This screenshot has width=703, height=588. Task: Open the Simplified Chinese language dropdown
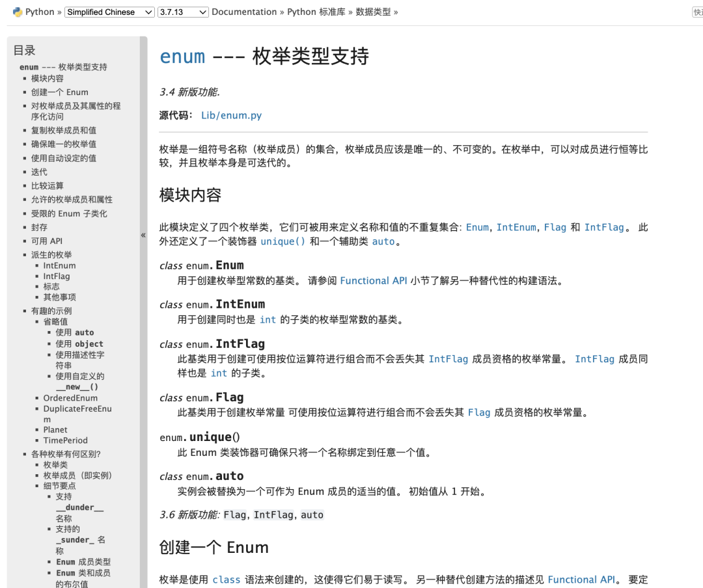(x=109, y=11)
